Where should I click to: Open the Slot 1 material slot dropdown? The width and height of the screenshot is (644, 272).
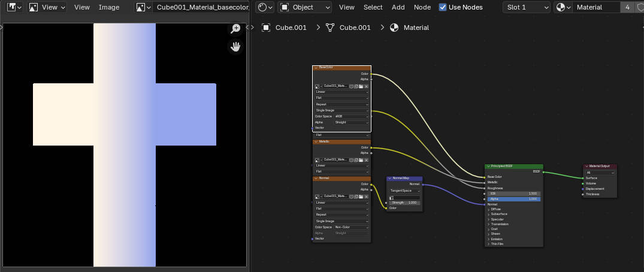pyautogui.click(x=527, y=7)
